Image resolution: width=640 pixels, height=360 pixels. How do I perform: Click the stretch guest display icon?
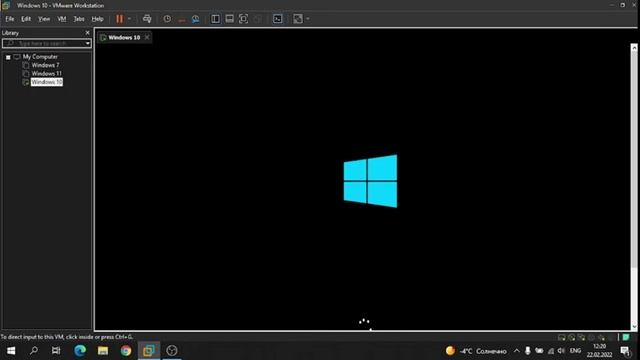(x=298, y=19)
